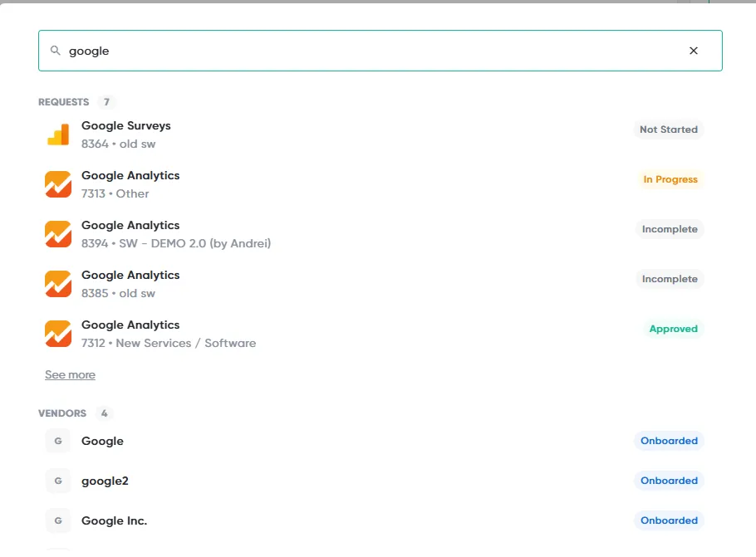Image resolution: width=756 pixels, height=557 pixels.
Task: Open the Google Surveys request icon
Action: (58, 134)
